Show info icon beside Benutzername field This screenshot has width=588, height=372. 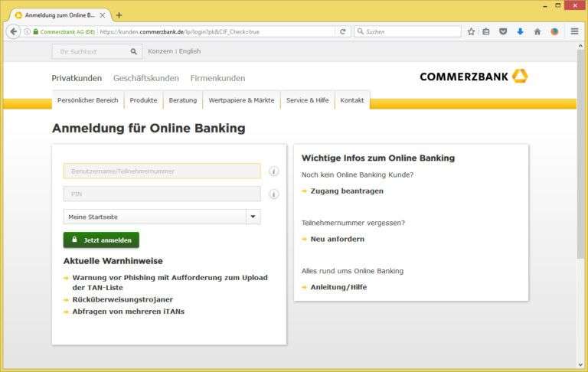tap(274, 171)
